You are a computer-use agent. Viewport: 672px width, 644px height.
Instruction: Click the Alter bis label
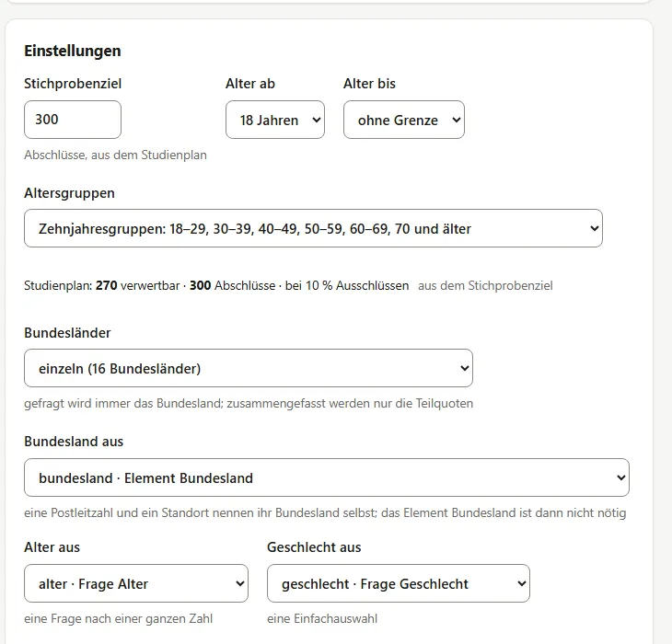click(369, 84)
